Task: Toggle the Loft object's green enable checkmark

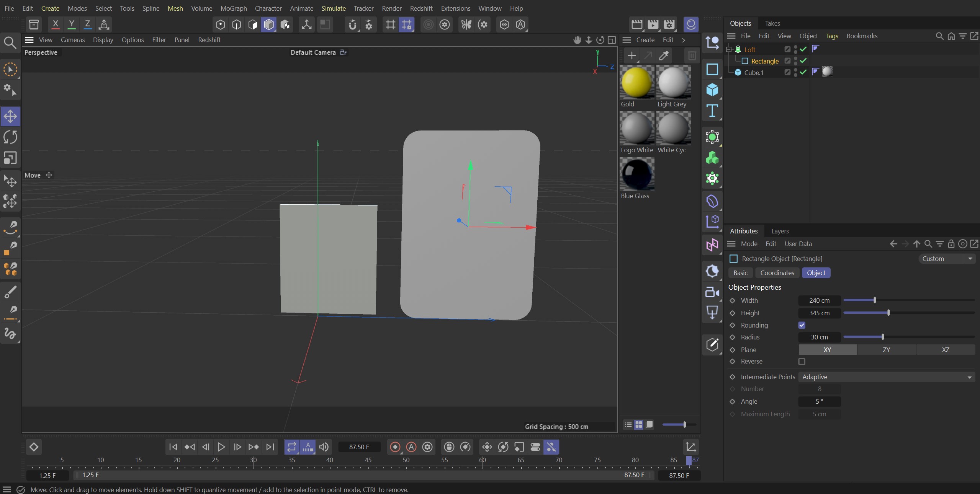Action: click(x=803, y=49)
